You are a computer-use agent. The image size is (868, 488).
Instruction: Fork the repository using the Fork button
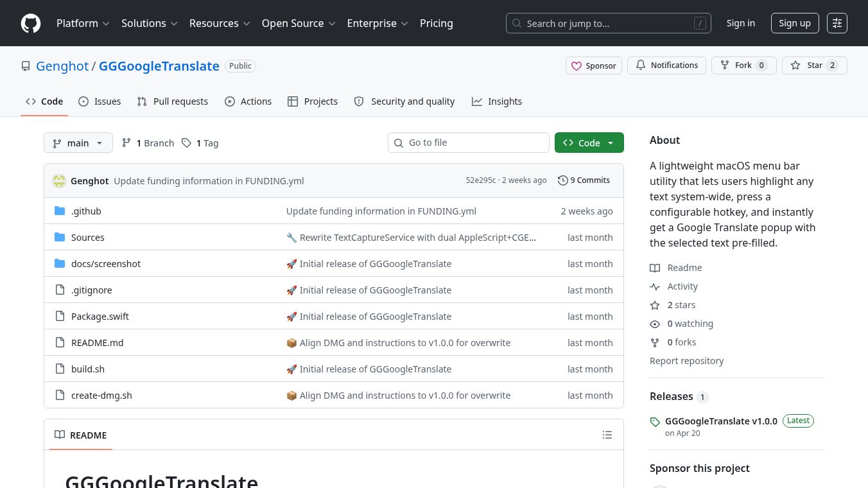point(743,65)
